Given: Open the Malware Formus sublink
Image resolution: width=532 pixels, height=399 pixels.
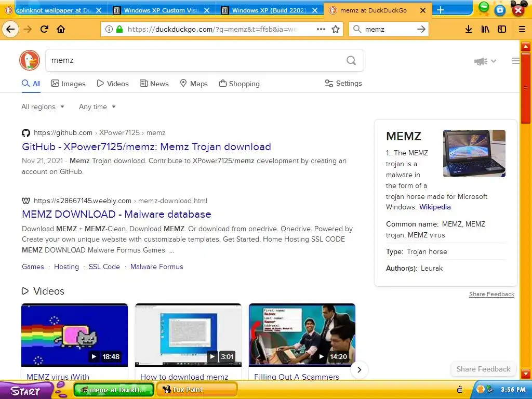Looking at the screenshot, I should tap(157, 267).
